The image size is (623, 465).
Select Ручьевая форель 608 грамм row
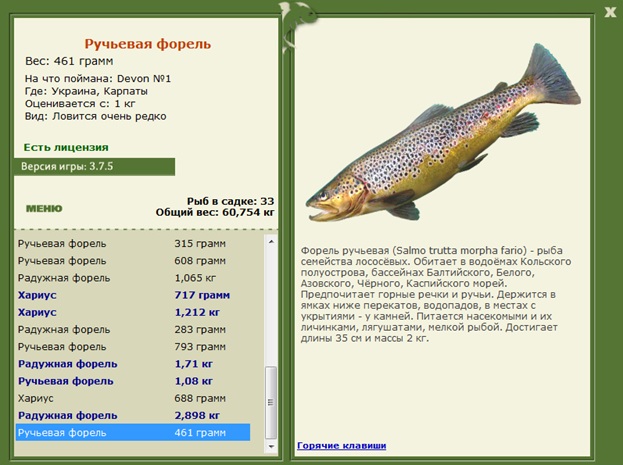tap(133, 261)
